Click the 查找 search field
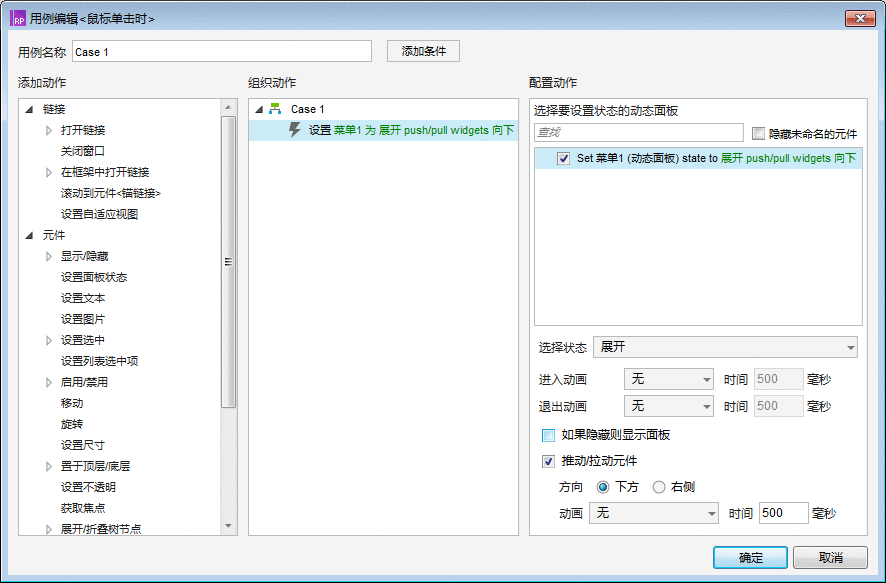The height and width of the screenshot is (583, 886). click(639, 133)
